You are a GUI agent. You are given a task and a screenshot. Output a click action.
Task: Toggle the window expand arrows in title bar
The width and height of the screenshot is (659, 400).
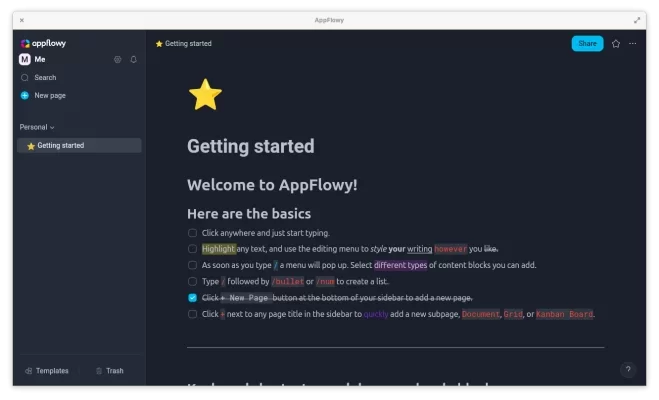click(637, 20)
